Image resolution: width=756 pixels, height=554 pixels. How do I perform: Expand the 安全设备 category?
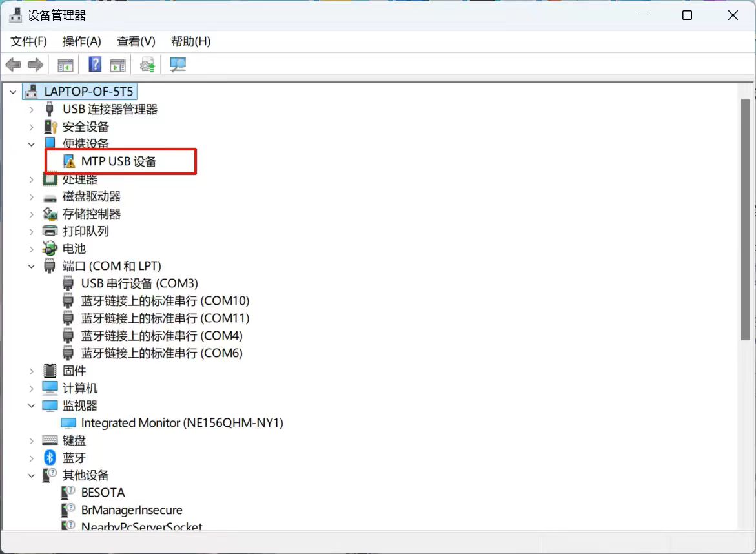32,127
